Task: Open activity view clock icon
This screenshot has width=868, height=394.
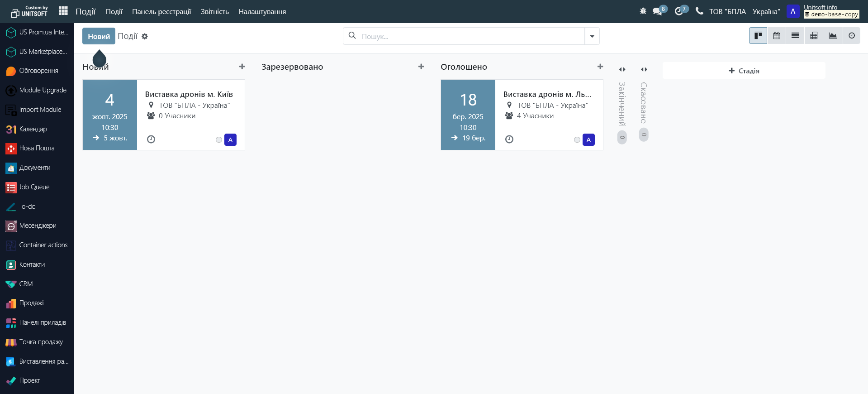Action: [x=852, y=36]
